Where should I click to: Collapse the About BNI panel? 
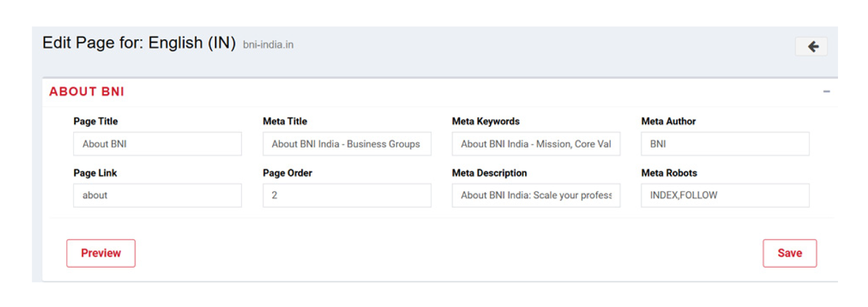[x=826, y=92]
